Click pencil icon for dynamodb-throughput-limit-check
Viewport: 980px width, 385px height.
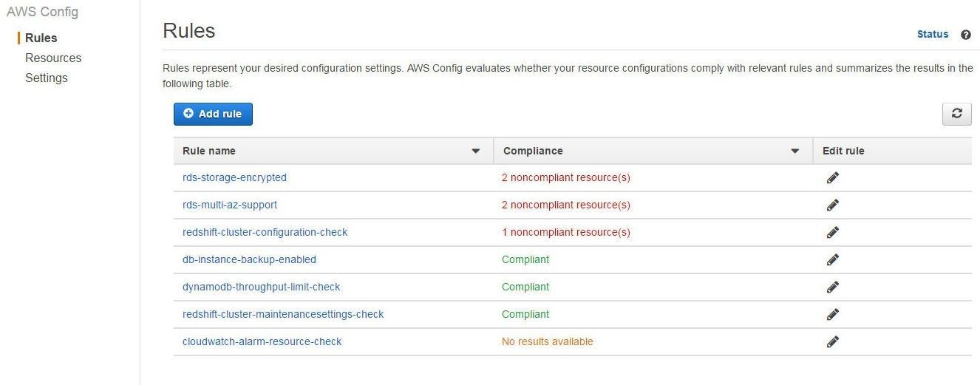(833, 287)
